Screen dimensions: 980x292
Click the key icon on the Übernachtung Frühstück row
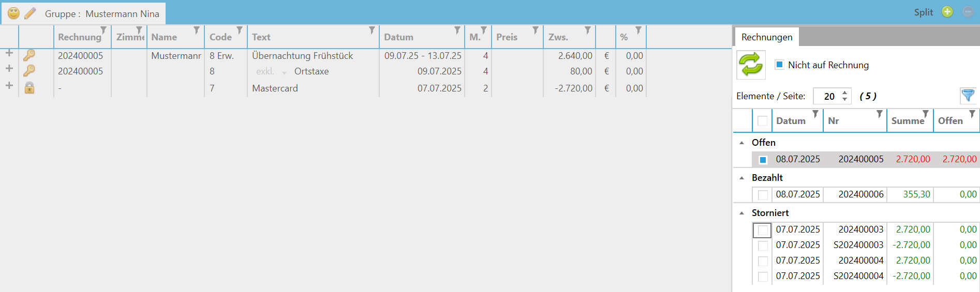pyautogui.click(x=29, y=55)
